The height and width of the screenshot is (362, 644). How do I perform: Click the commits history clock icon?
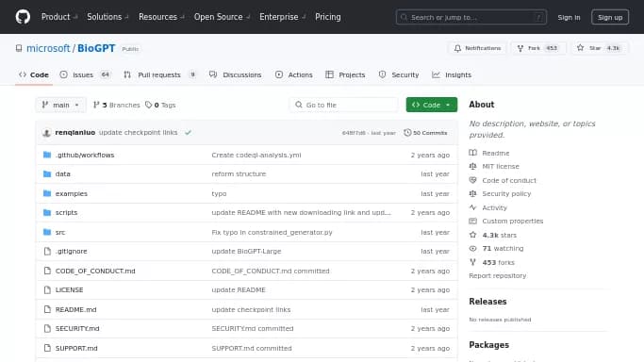[407, 133]
